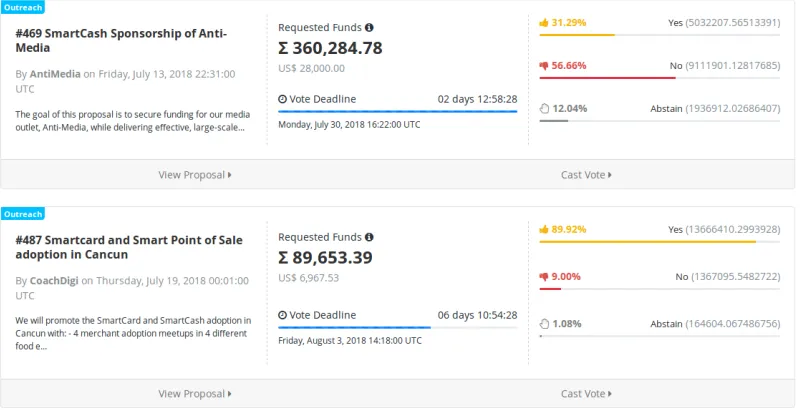Click the yellow Yes vote bar at 31.29%
800x410 pixels.
pos(577,35)
